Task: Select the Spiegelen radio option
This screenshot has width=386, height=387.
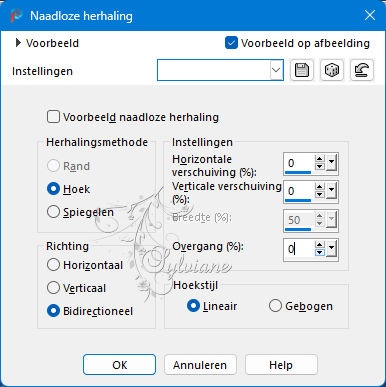Action: (53, 212)
